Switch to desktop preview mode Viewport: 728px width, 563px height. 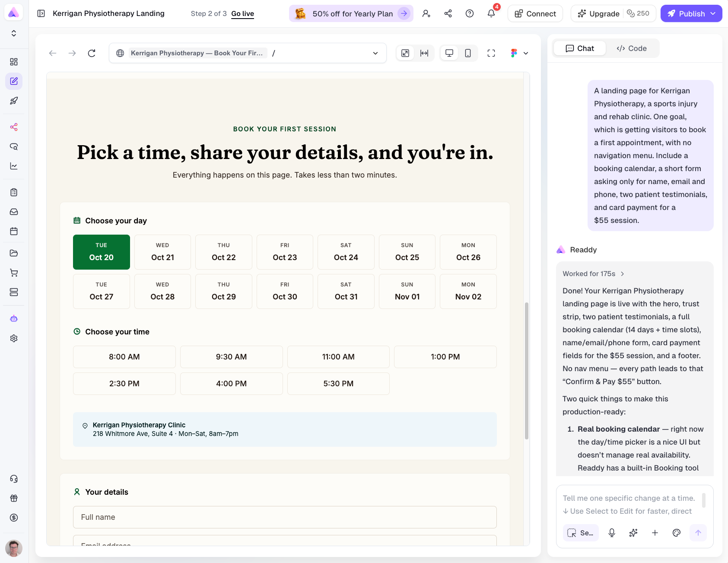coord(449,53)
